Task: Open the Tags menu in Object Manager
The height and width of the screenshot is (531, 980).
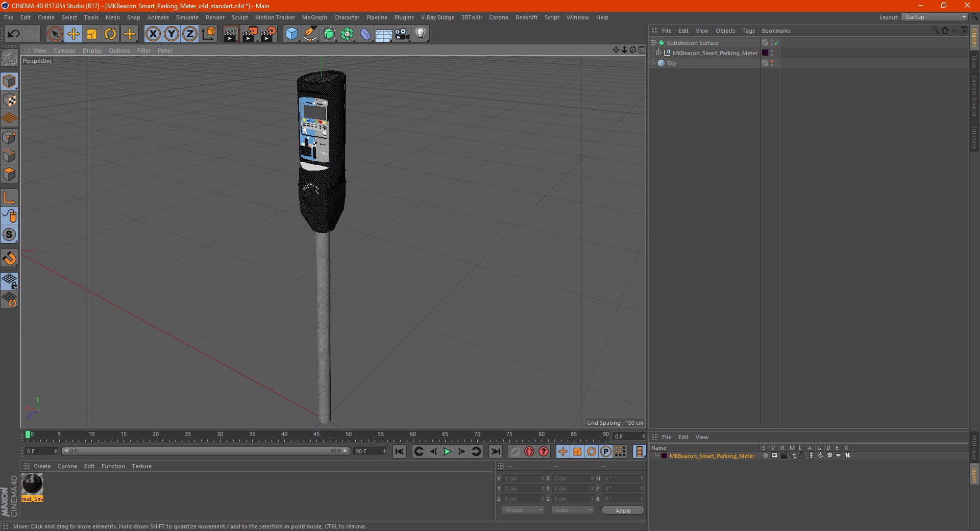Action: point(748,31)
